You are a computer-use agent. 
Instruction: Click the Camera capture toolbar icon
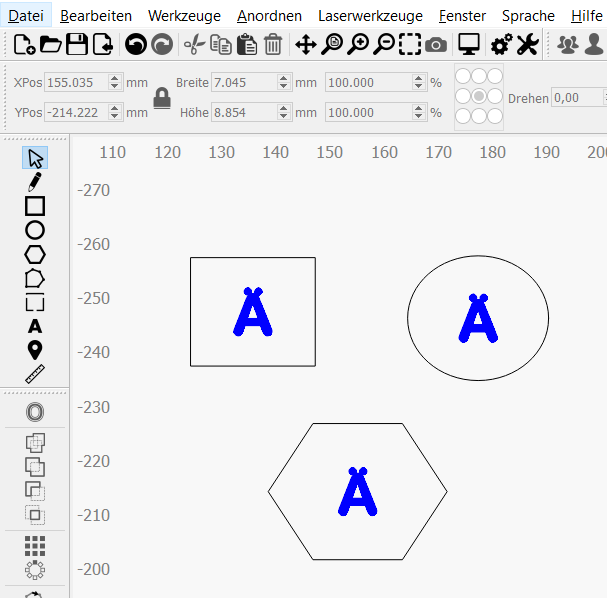click(x=436, y=44)
